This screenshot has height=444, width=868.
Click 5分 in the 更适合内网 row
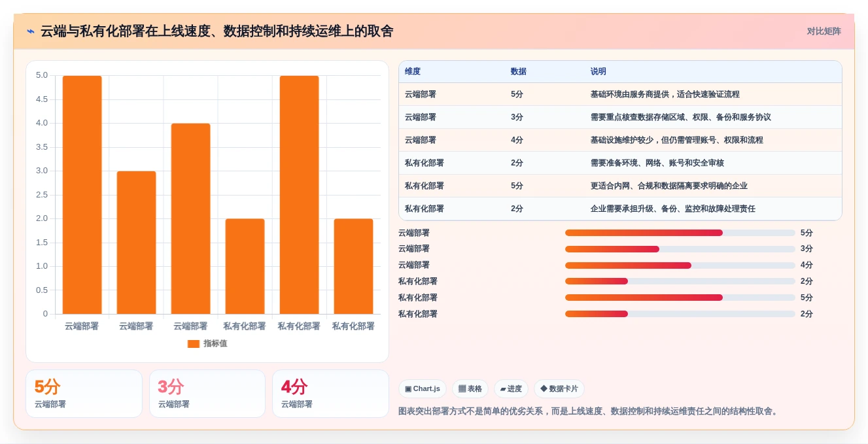pyautogui.click(x=517, y=186)
